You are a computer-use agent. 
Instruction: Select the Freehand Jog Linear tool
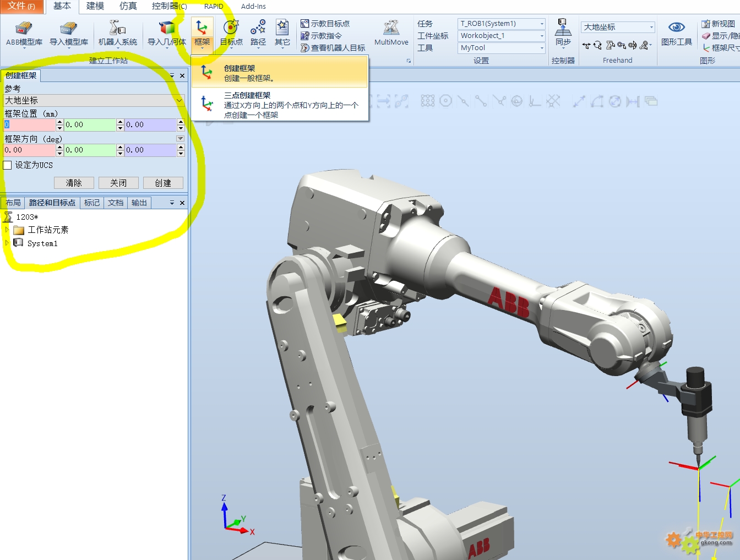tap(622, 46)
